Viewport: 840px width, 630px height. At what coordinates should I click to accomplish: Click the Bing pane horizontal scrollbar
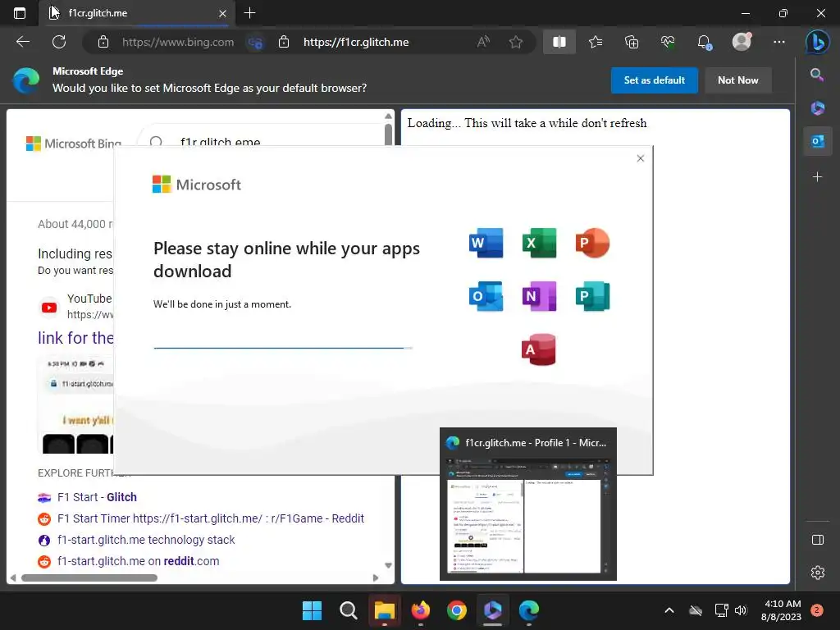89,578
